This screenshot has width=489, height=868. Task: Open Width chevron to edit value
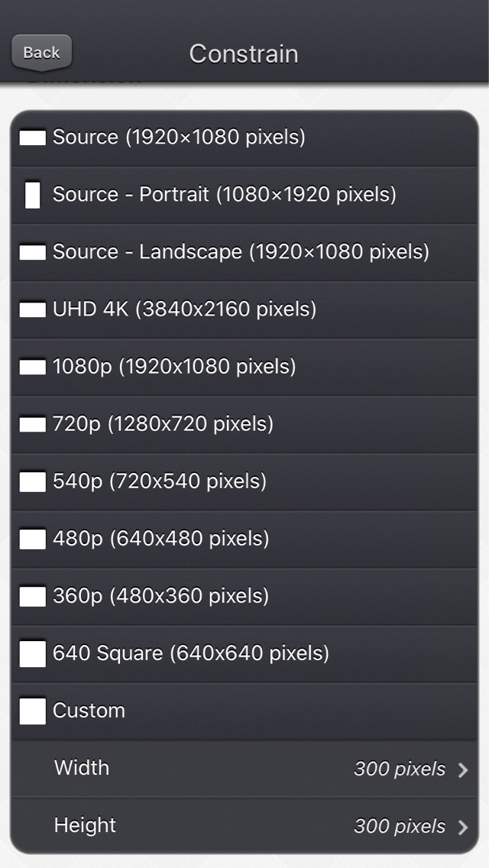(463, 770)
